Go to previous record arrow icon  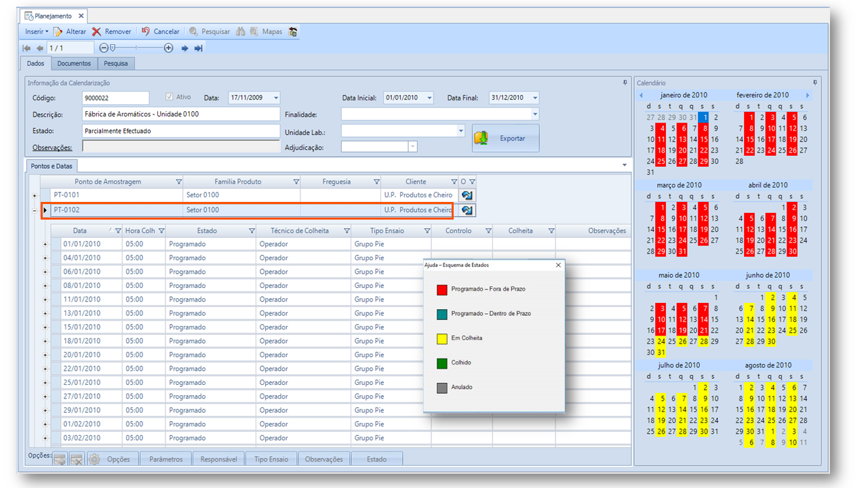click(x=39, y=48)
